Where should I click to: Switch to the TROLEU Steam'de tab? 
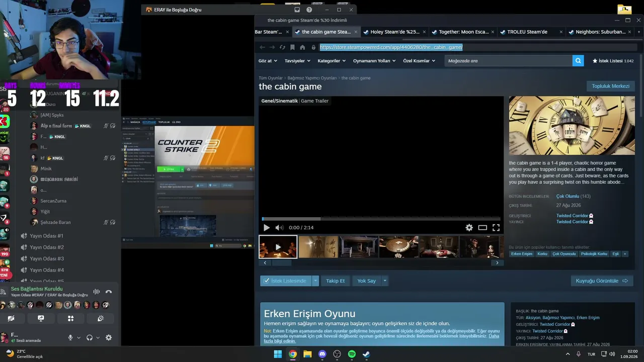pyautogui.click(x=531, y=32)
